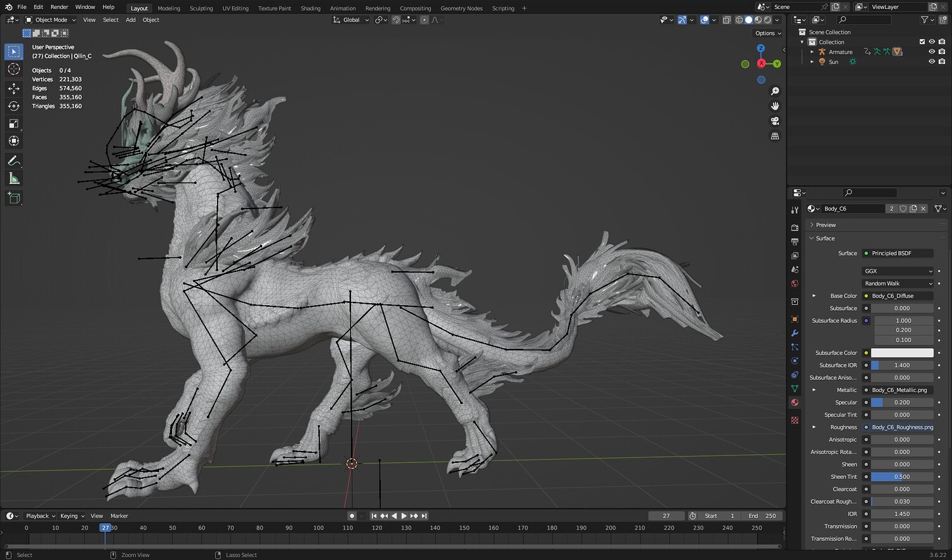Duplicate the Body_C6 material with the new-material icon
Image resolution: width=952 pixels, height=560 pixels.
(x=913, y=209)
